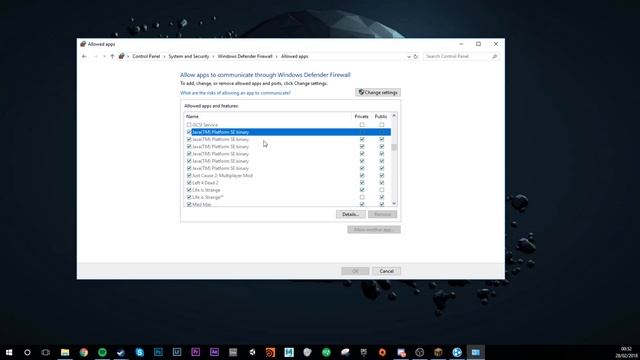640x360 pixels.
Task: Open the Windows Start menu
Action: [9, 352]
